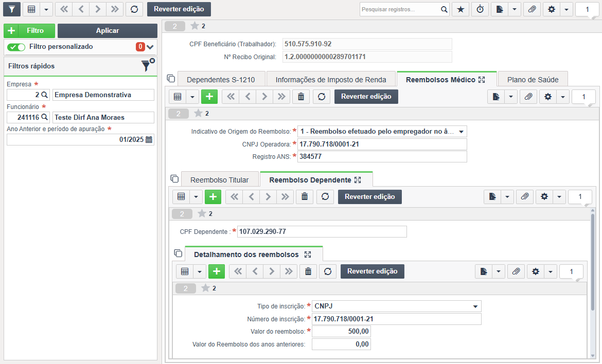Look up Funcionário with the search magnifier
The width and height of the screenshot is (602, 364).
(x=45, y=117)
